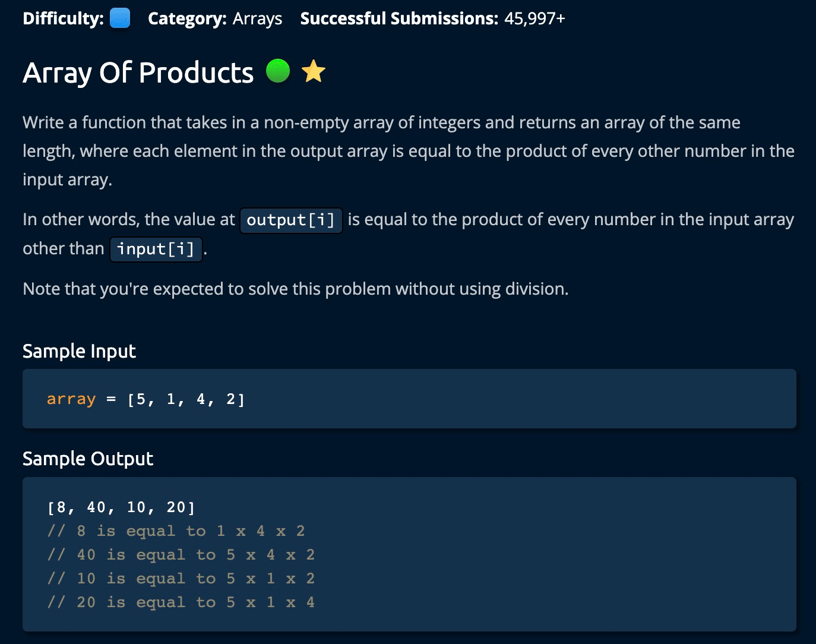Click the comment "10 is equal to 5 x 1 x 2"
This screenshot has height=644, width=816.
point(181,579)
